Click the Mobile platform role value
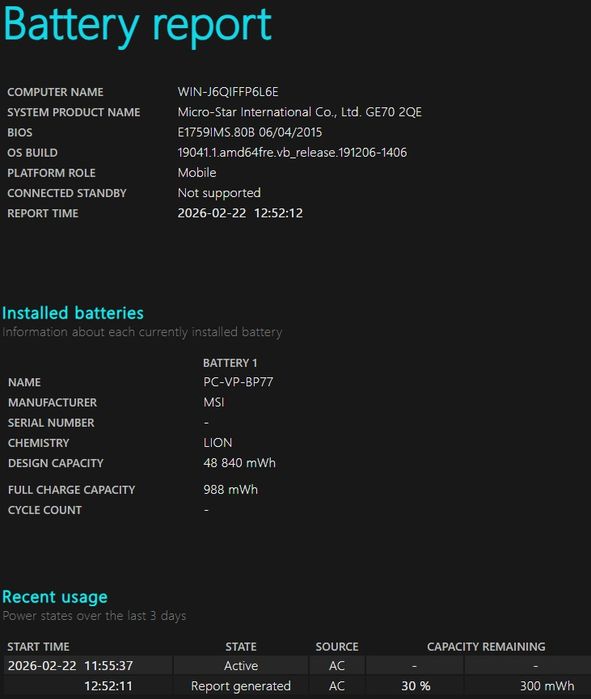The image size is (591, 699). pos(197,173)
